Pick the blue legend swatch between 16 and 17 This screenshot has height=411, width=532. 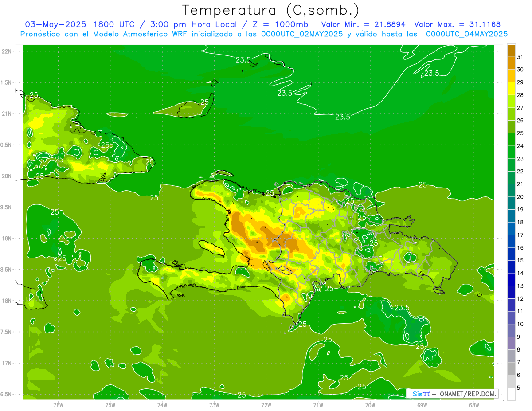point(511,241)
